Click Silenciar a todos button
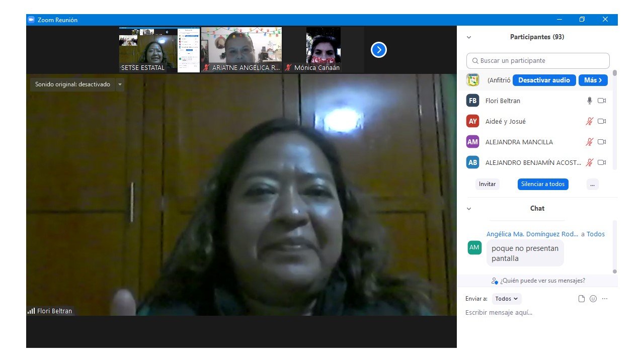The height and width of the screenshot is (362, 644). click(x=543, y=184)
